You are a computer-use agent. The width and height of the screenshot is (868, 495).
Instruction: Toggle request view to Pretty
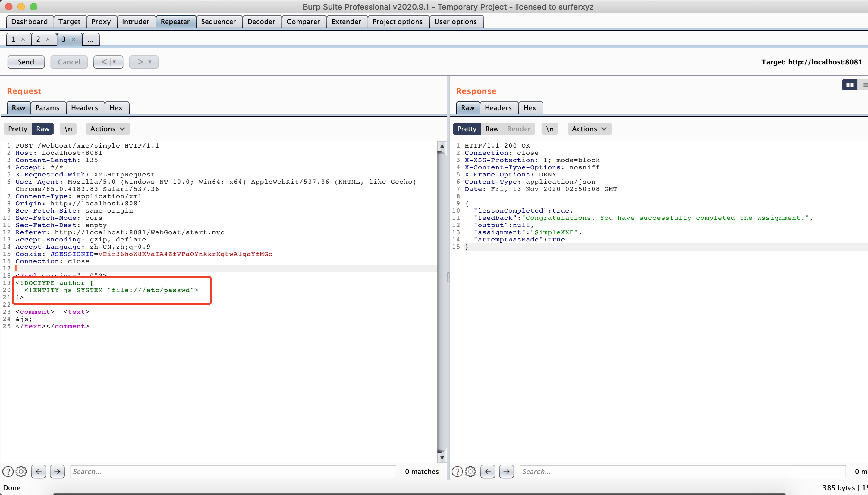[x=18, y=129]
